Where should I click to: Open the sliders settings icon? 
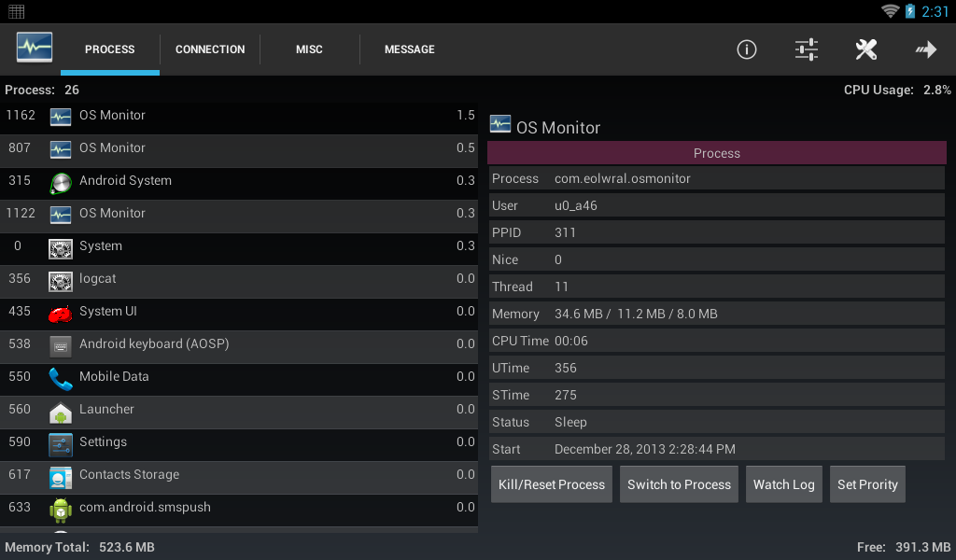(x=806, y=49)
